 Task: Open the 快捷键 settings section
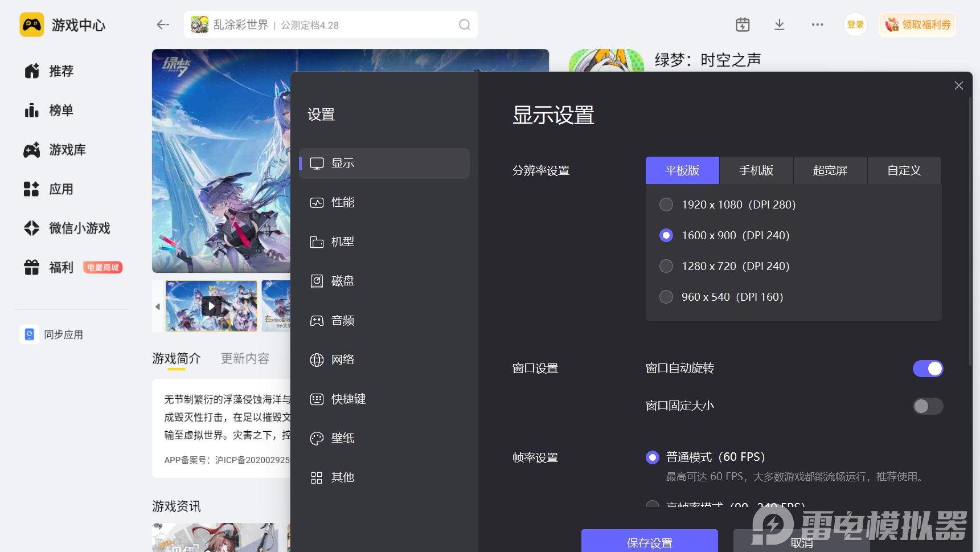coord(348,399)
